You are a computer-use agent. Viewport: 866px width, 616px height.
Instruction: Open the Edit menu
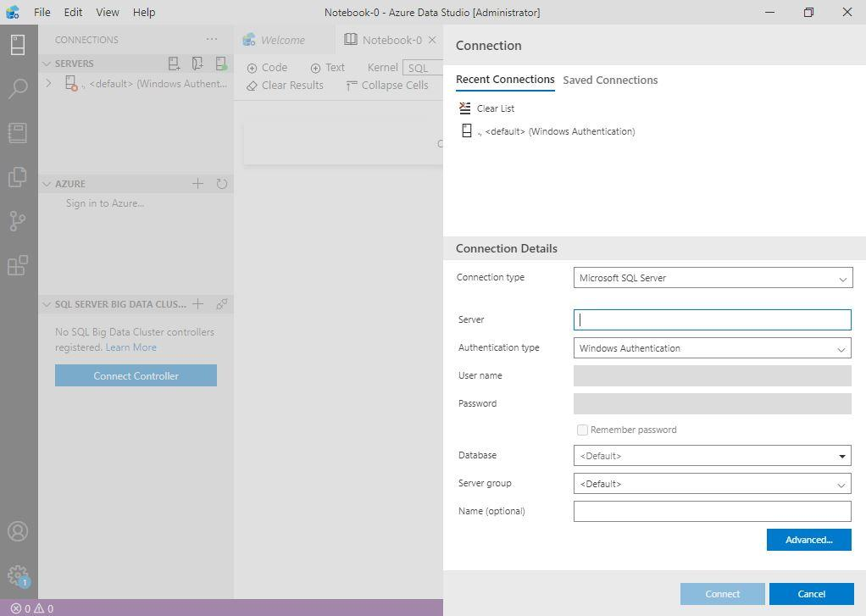click(73, 12)
